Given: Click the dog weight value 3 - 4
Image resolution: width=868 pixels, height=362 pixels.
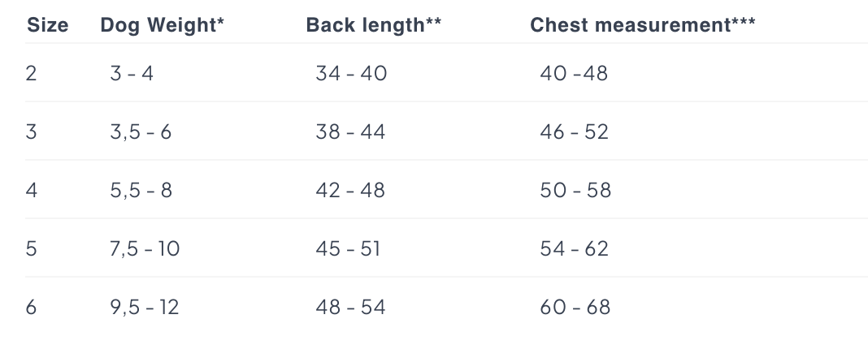Looking at the screenshot, I should pyautogui.click(x=132, y=74).
